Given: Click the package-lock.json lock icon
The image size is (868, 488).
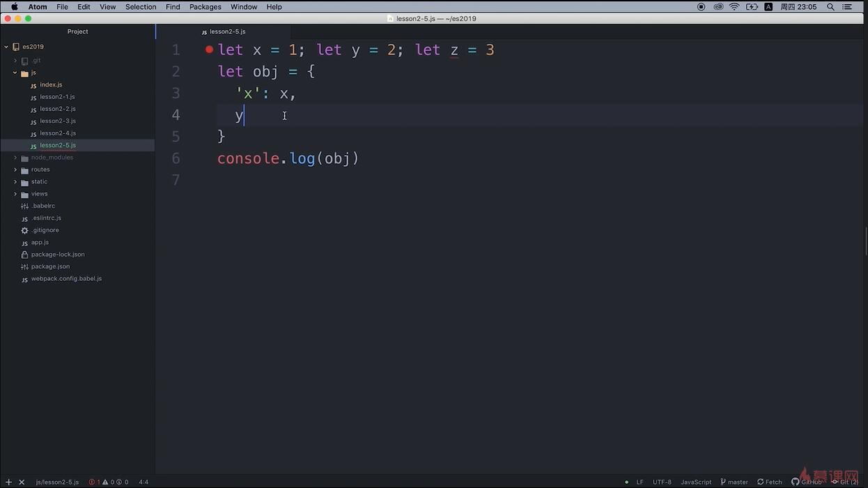Looking at the screenshot, I should (25, 254).
